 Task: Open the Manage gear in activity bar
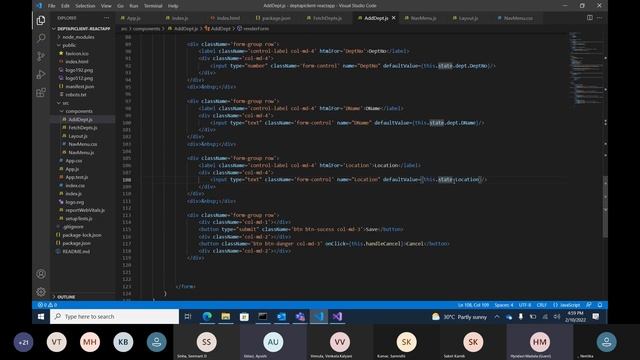point(41,291)
